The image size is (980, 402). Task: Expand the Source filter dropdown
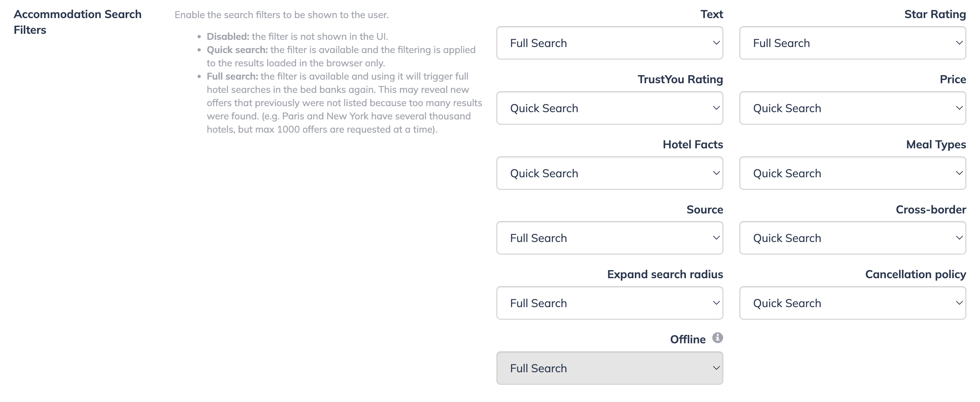(x=609, y=238)
